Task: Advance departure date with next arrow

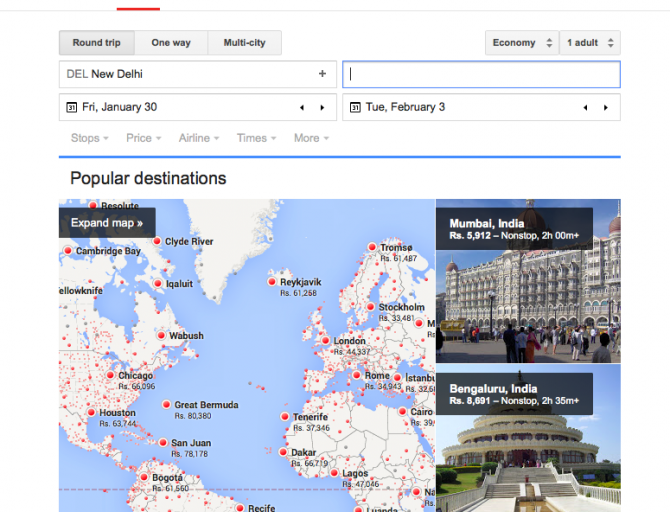Action: coord(322,107)
